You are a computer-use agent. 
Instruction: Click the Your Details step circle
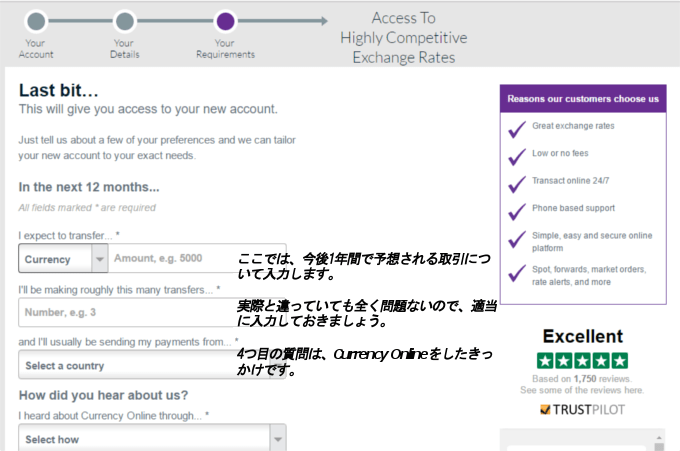124,21
